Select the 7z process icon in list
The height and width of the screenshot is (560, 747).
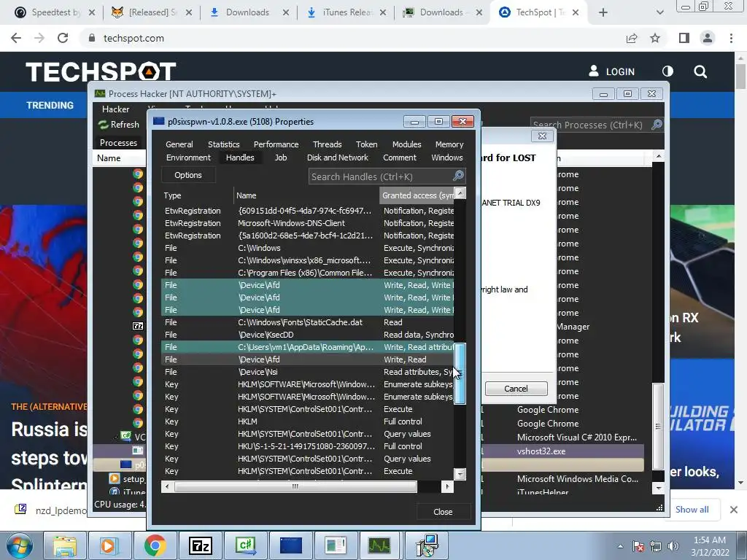pyautogui.click(x=138, y=326)
